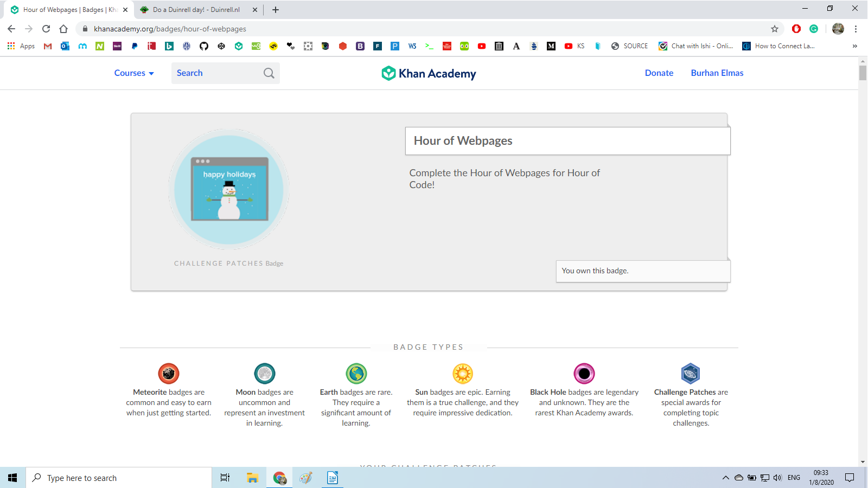868x488 pixels.
Task: Open the How to Connect La... bookmark
Action: point(778,46)
